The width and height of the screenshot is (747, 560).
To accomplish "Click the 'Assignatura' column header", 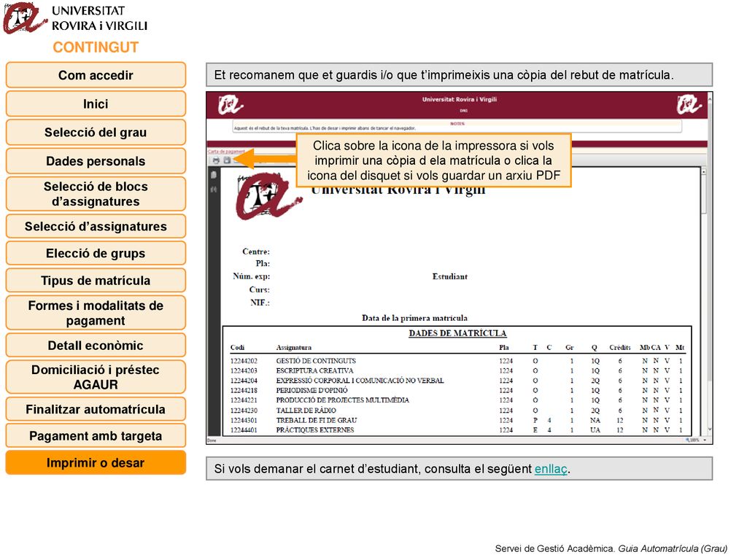I will [293, 348].
